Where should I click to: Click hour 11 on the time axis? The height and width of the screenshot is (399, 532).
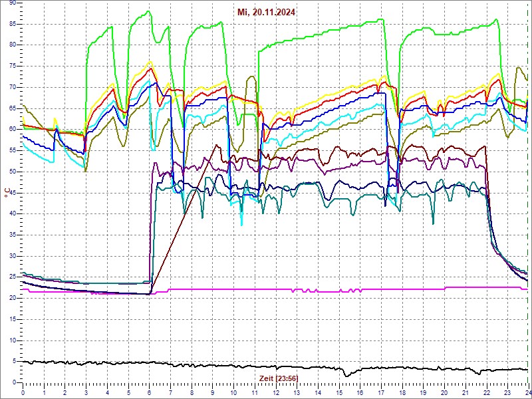coord(255,392)
